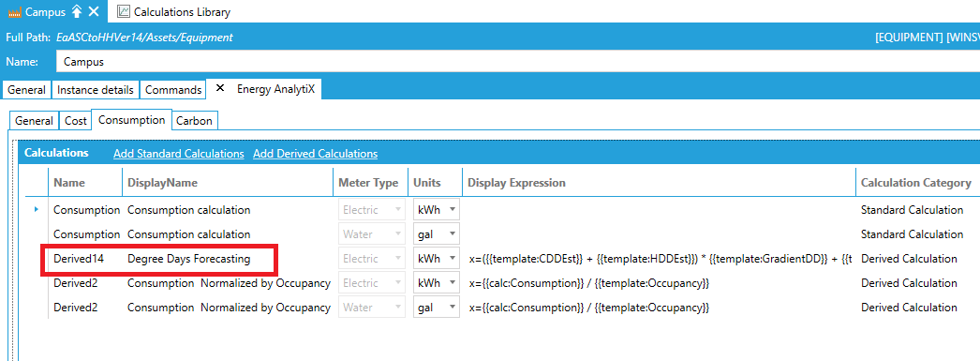Click the pin arrow on Campus tab
This screenshot has width=980, height=361.
(x=76, y=11)
